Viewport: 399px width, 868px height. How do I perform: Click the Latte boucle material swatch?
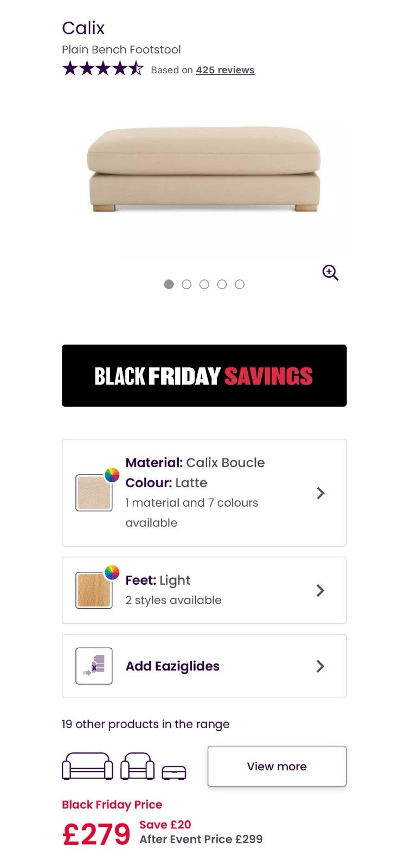(x=94, y=493)
